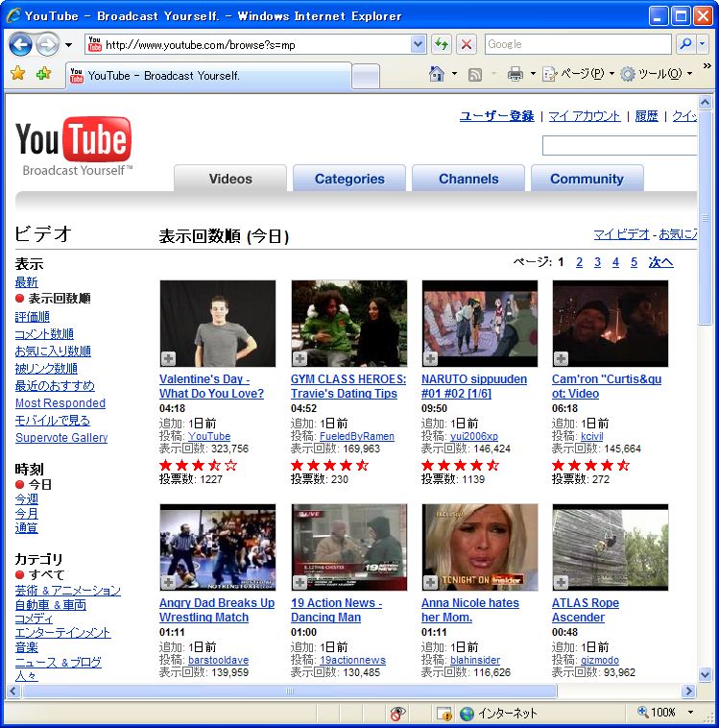Open the Print button dropdown arrow
The height and width of the screenshot is (728, 719).
(533, 73)
